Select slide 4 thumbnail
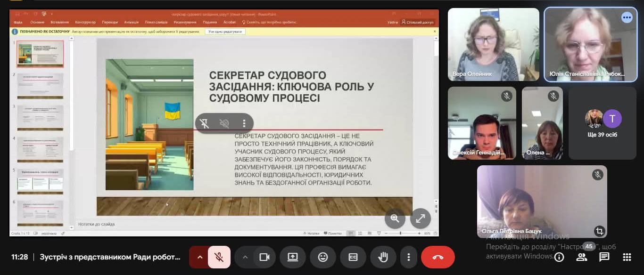This screenshot has width=644, height=275. [40, 149]
